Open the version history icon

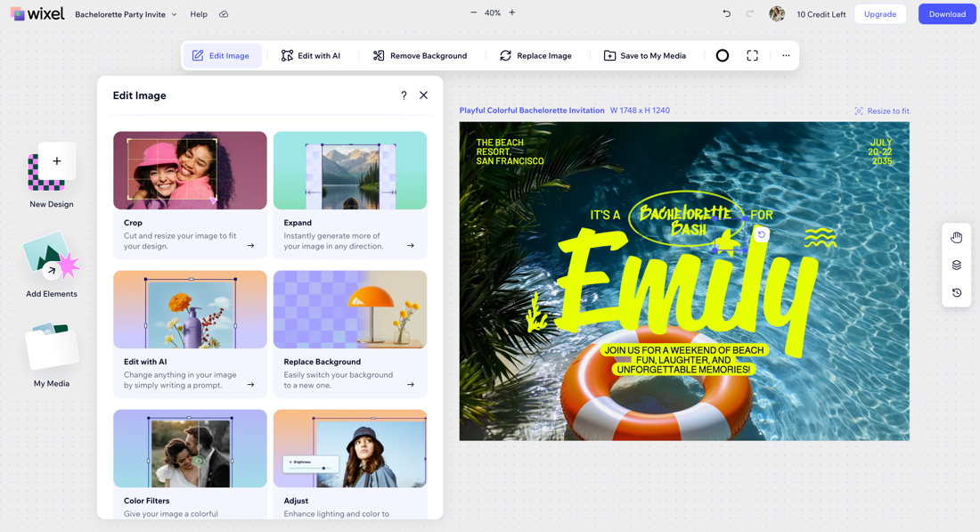(957, 292)
